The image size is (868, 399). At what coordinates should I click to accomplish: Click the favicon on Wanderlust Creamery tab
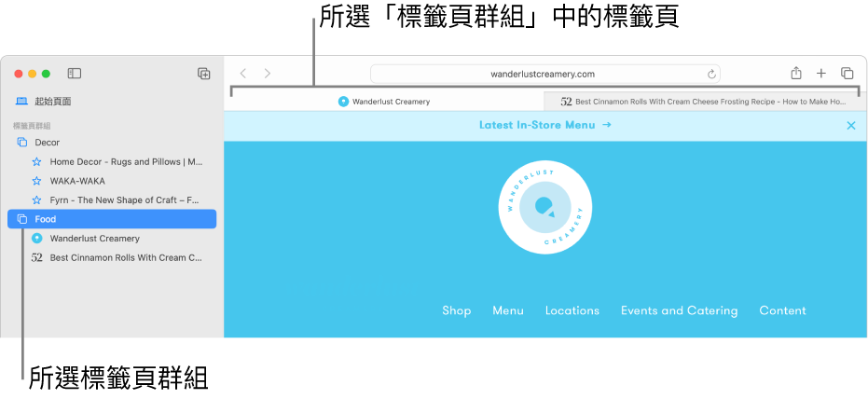pyautogui.click(x=343, y=102)
